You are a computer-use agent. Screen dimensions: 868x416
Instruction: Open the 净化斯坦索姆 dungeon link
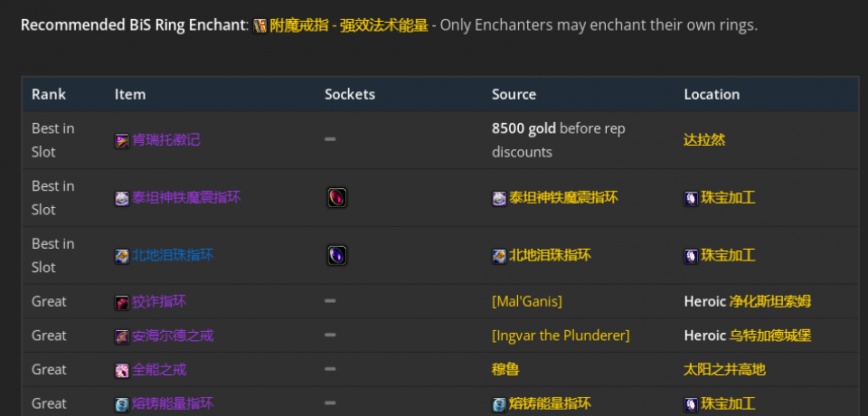click(770, 302)
